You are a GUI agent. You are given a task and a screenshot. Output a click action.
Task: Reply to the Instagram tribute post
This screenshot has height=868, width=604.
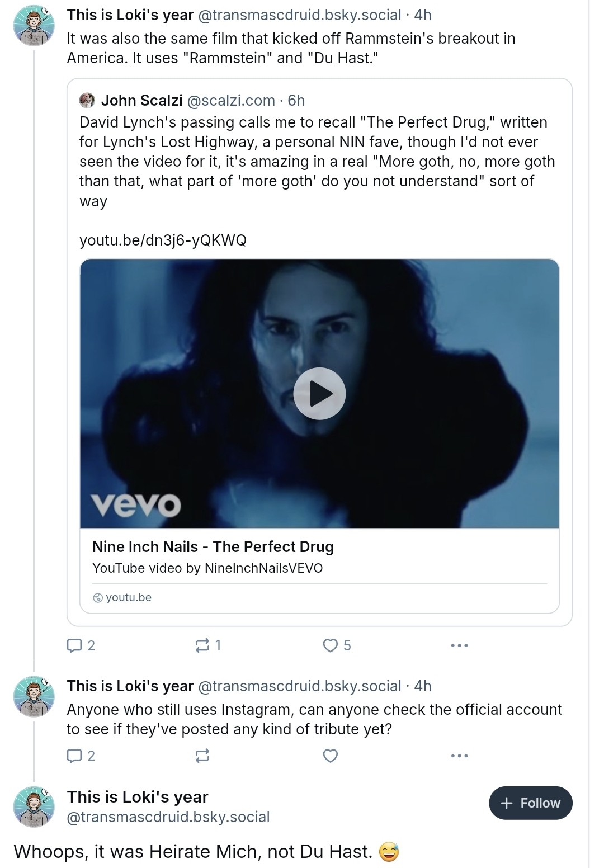[x=74, y=756]
